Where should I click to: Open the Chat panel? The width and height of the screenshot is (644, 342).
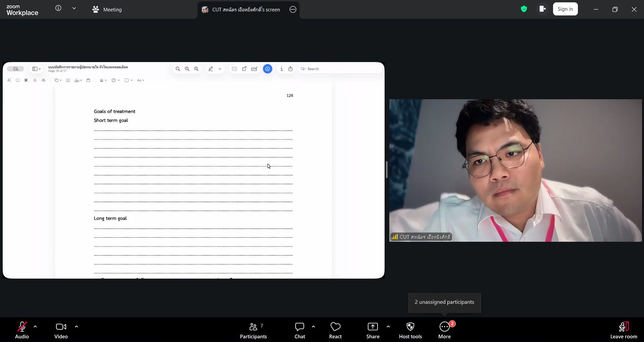click(x=299, y=330)
